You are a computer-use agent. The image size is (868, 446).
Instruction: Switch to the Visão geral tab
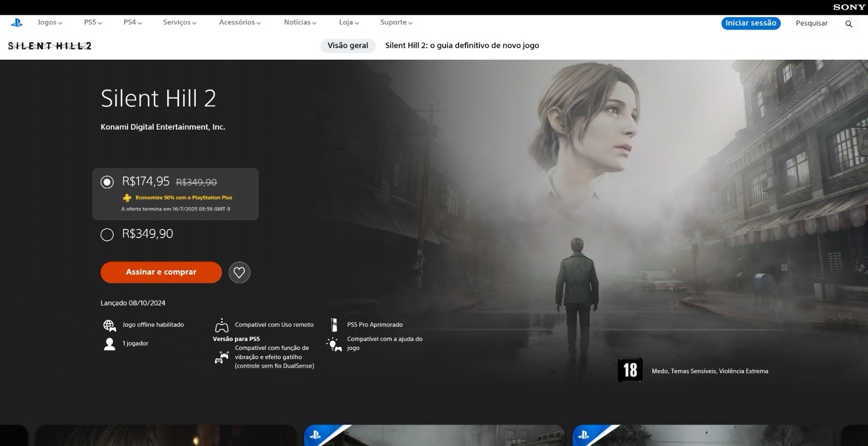click(x=348, y=46)
